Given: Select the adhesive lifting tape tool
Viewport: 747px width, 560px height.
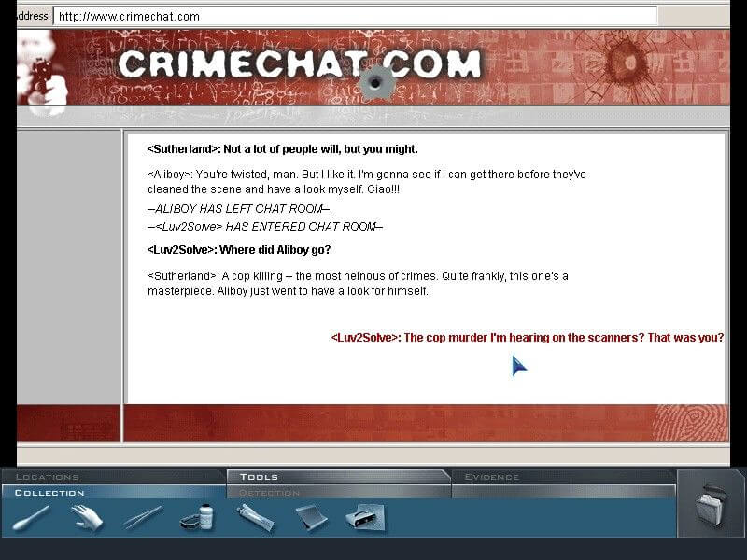Looking at the screenshot, I should coord(312,518).
